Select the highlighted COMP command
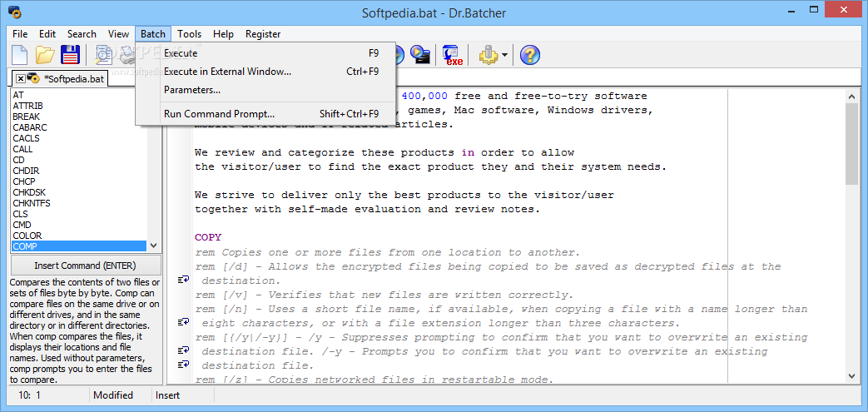 [x=79, y=246]
